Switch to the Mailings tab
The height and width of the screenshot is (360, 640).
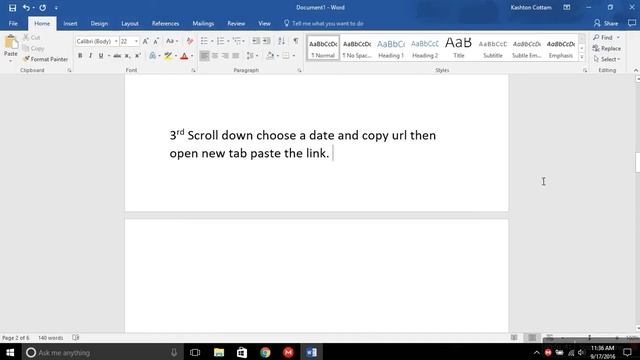pyautogui.click(x=203, y=24)
